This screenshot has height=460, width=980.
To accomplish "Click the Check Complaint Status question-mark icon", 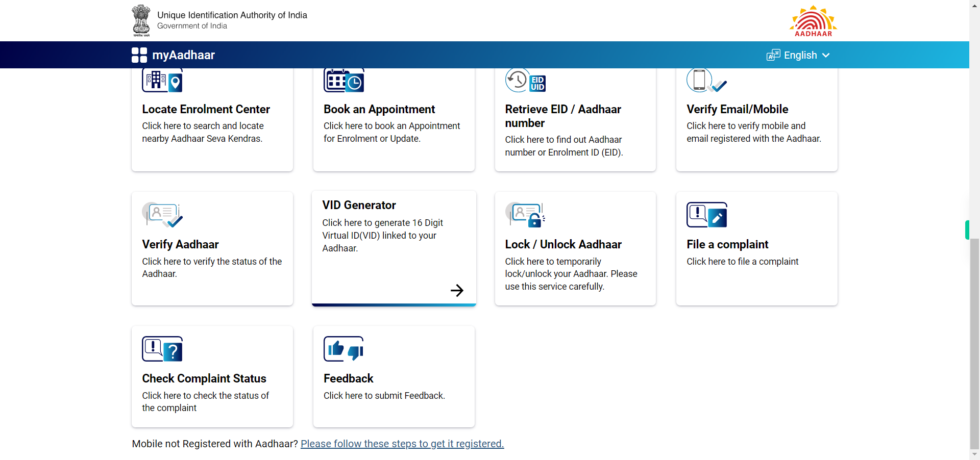I will [x=162, y=349].
